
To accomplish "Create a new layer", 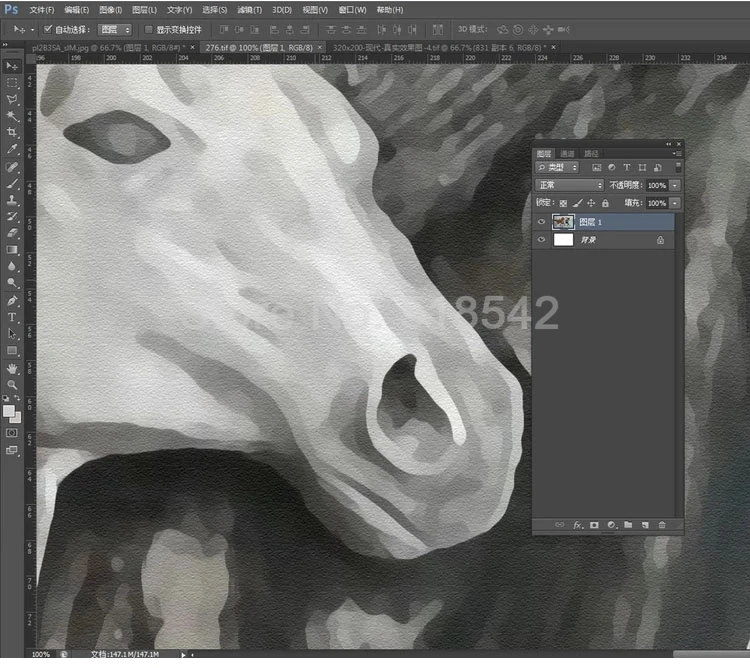I will [x=645, y=525].
